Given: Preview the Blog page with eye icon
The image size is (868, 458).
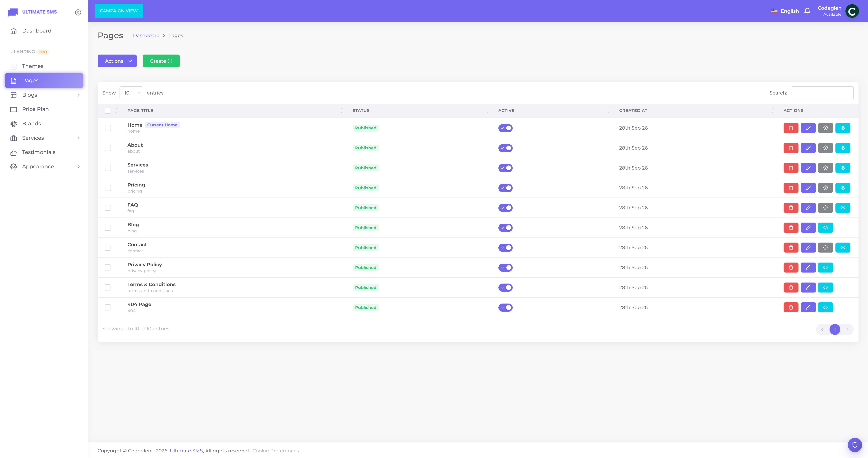Looking at the screenshot, I should pyautogui.click(x=825, y=228).
